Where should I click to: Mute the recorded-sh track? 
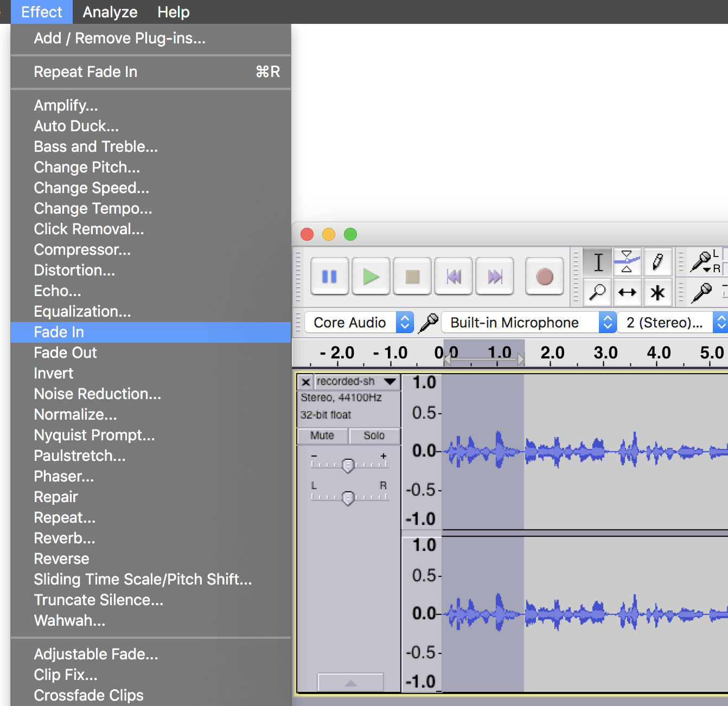[x=322, y=435]
